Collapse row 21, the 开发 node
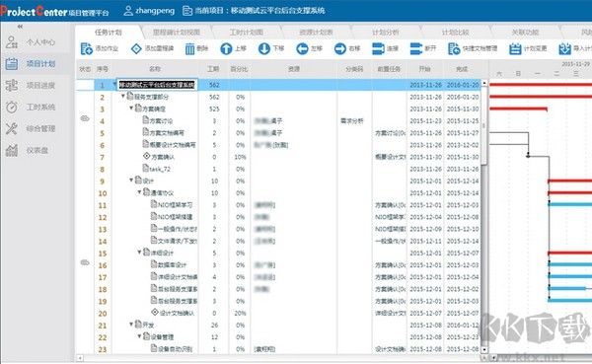The image size is (592, 364). tap(131, 324)
